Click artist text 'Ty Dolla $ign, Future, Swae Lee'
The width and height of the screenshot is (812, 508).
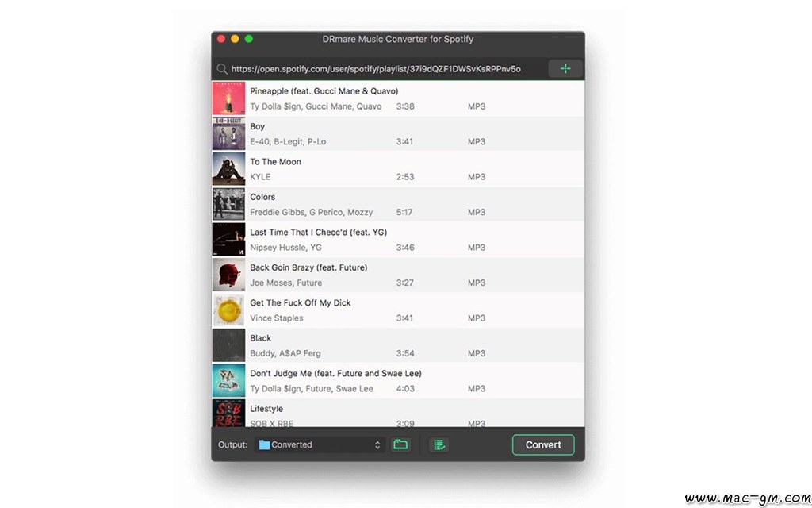point(311,388)
